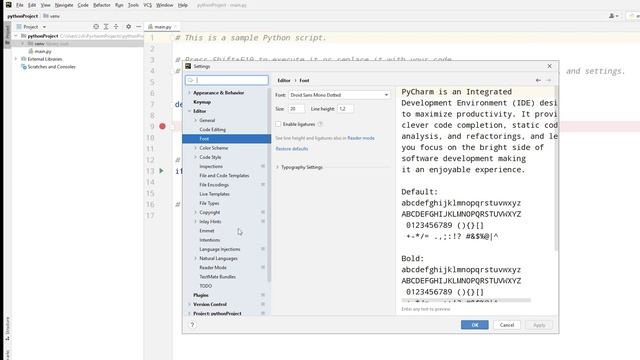Switch to the main.py editor tab
The image size is (640, 360).
162,27
